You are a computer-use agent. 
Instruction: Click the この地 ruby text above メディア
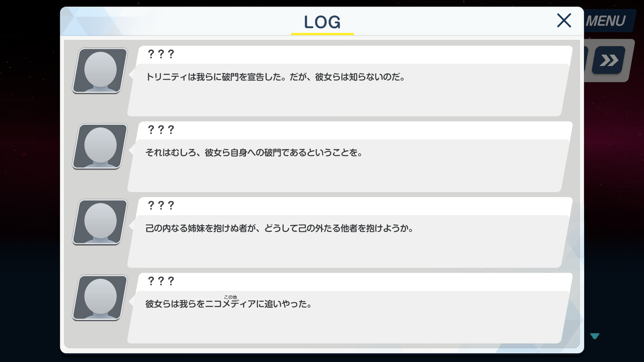coord(230,297)
